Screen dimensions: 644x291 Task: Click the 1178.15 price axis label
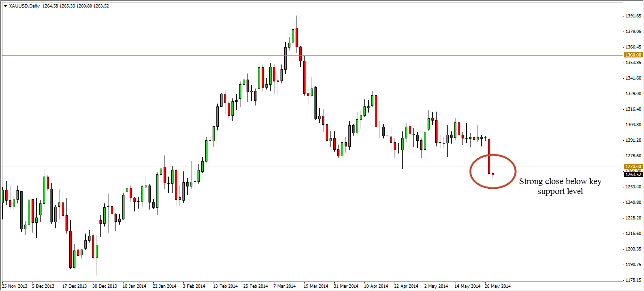coord(633,280)
